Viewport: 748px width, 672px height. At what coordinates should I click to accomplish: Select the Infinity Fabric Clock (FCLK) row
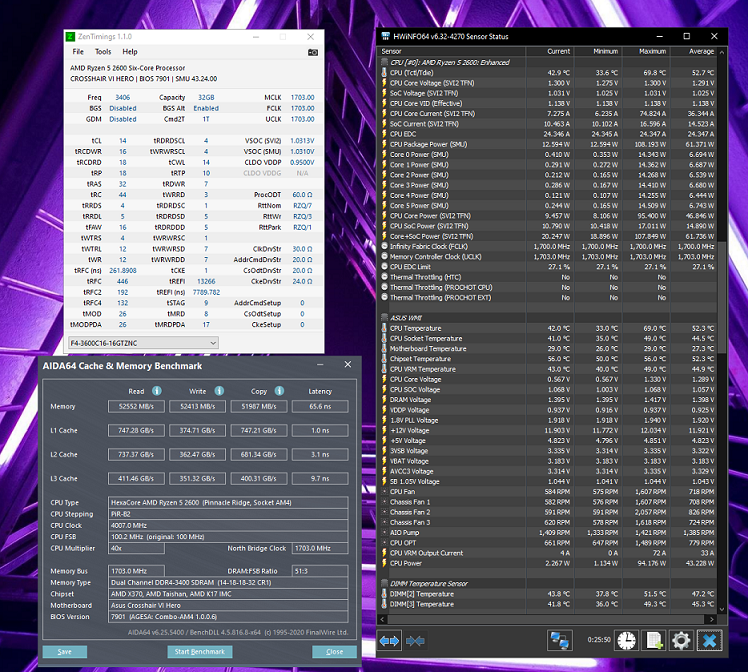point(548,247)
